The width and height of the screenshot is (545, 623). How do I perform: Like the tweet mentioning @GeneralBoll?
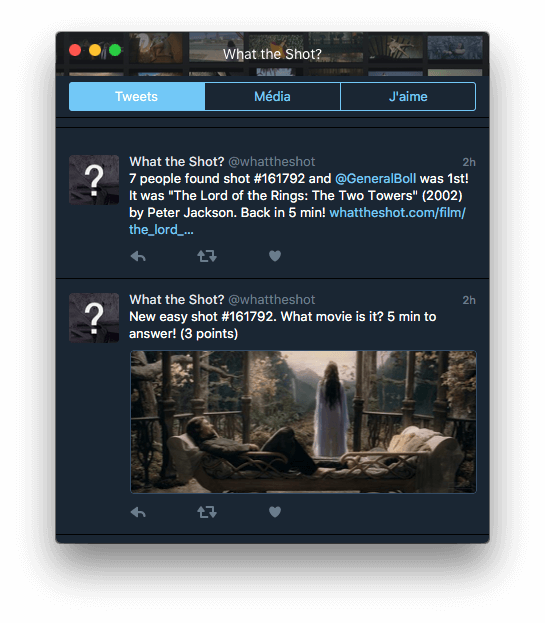[275, 256]
